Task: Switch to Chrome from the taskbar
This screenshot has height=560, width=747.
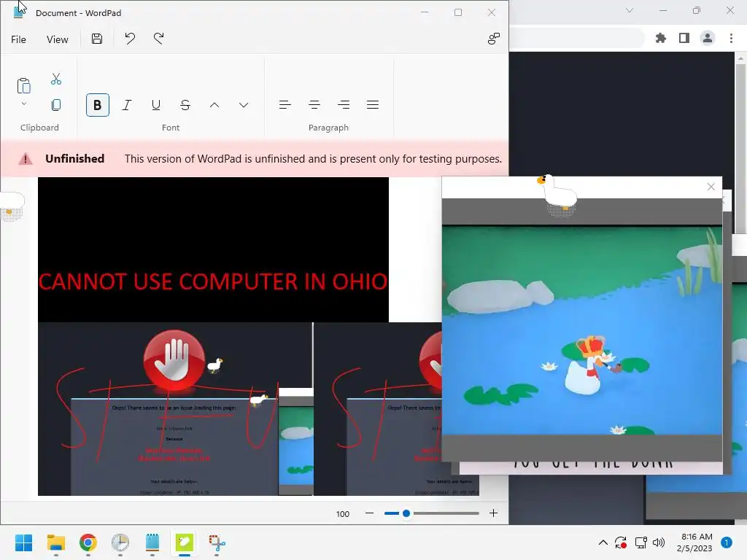Action: [88, 542]
